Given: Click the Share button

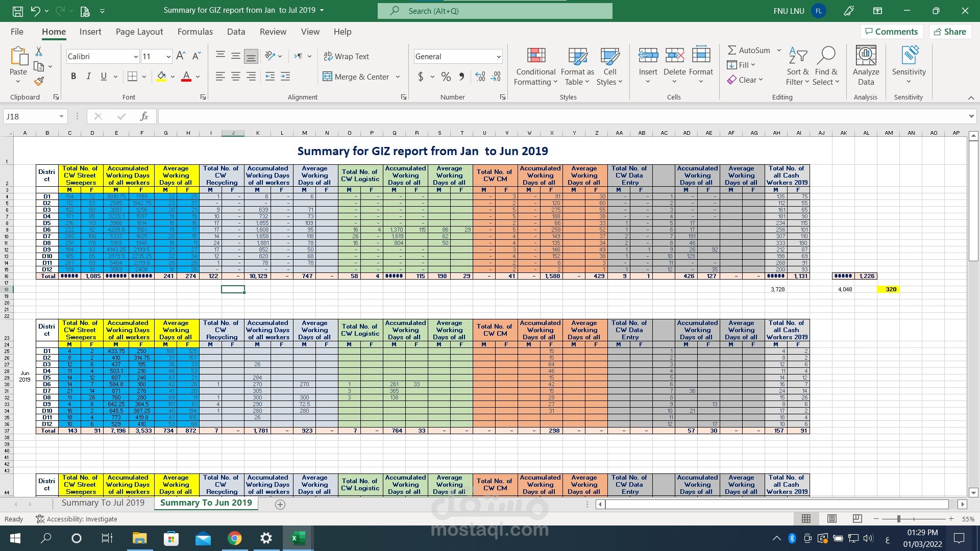Looking at the screenshot, I should [x=949, y=32].
